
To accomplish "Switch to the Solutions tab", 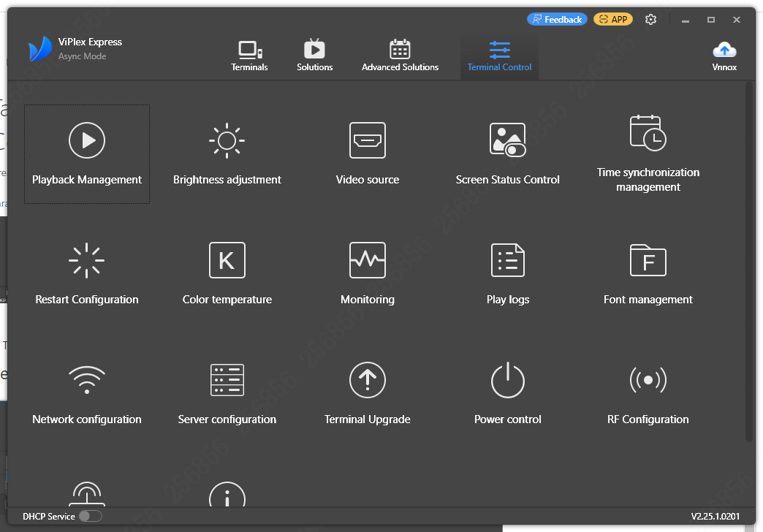I will point(314,54).
